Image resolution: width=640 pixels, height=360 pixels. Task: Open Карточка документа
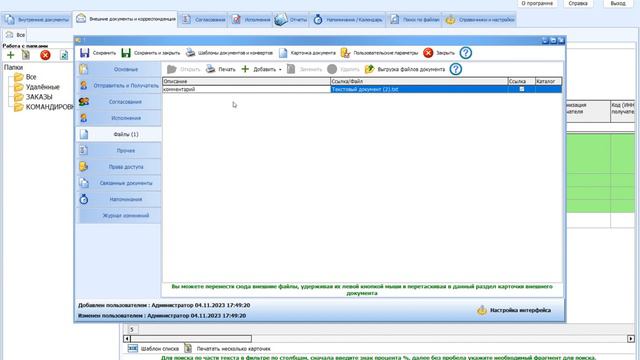click(x=307, y=53)
